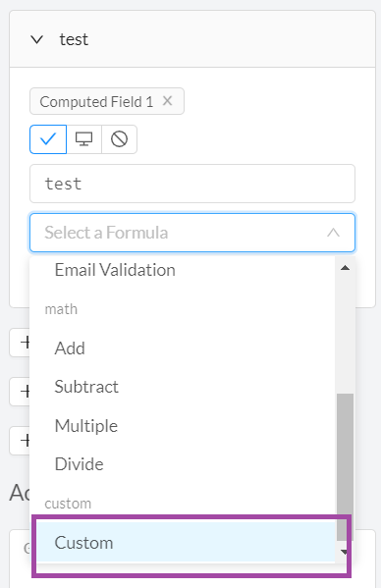Image resolution: width=381 pixels, height=588 pixels.
Task: Click the test section header title
Action: point(74,39)
